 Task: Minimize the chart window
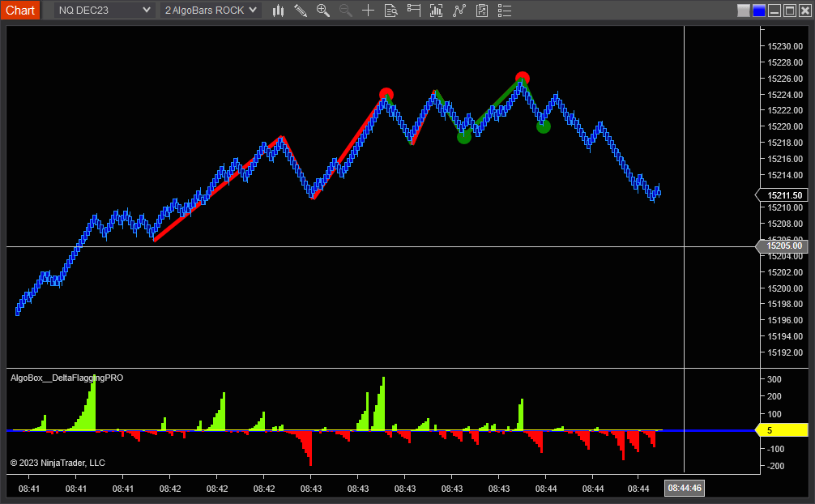[774, 11]
